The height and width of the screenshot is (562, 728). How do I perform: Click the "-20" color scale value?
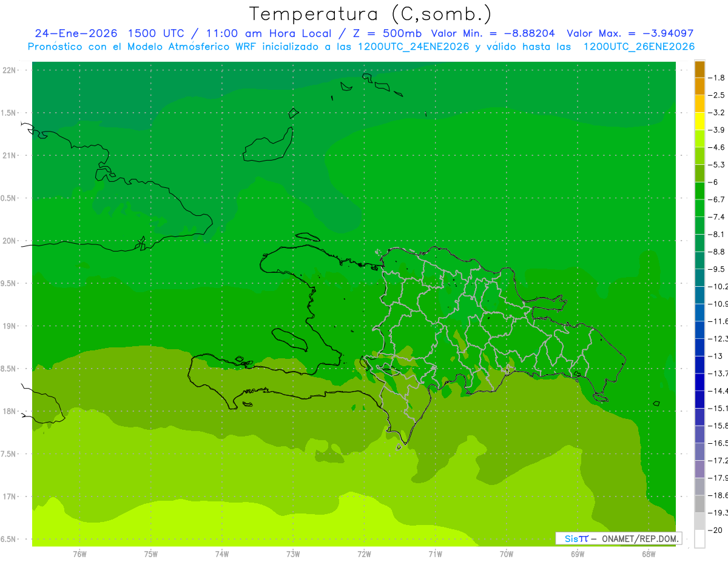pyautogui.click(x=716, y=530)
